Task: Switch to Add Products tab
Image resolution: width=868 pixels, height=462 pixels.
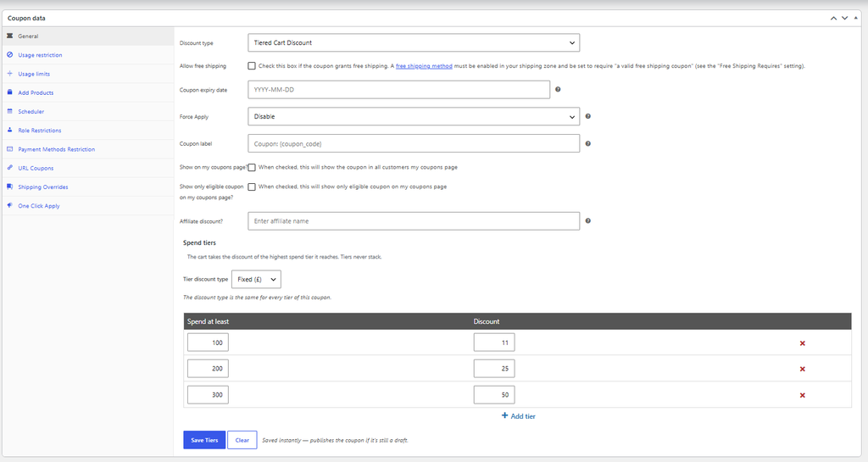Action: [x=88, y=92]
